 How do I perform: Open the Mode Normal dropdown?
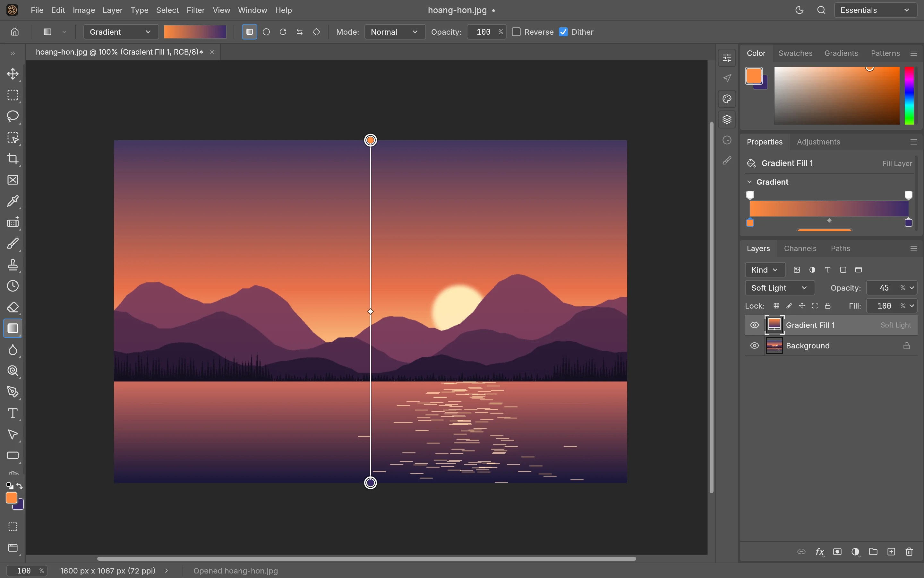pos(395,32)
